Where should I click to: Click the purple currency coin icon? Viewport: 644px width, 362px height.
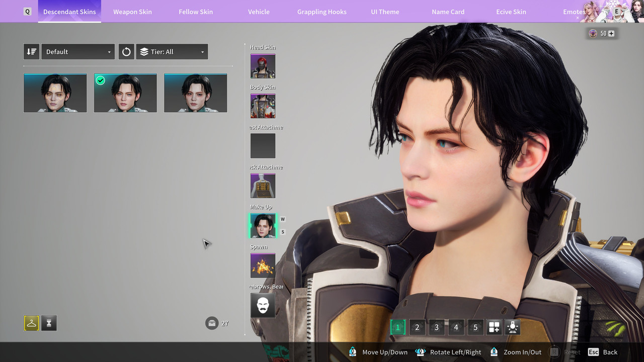pyautogui.click(x=593, y=34)
